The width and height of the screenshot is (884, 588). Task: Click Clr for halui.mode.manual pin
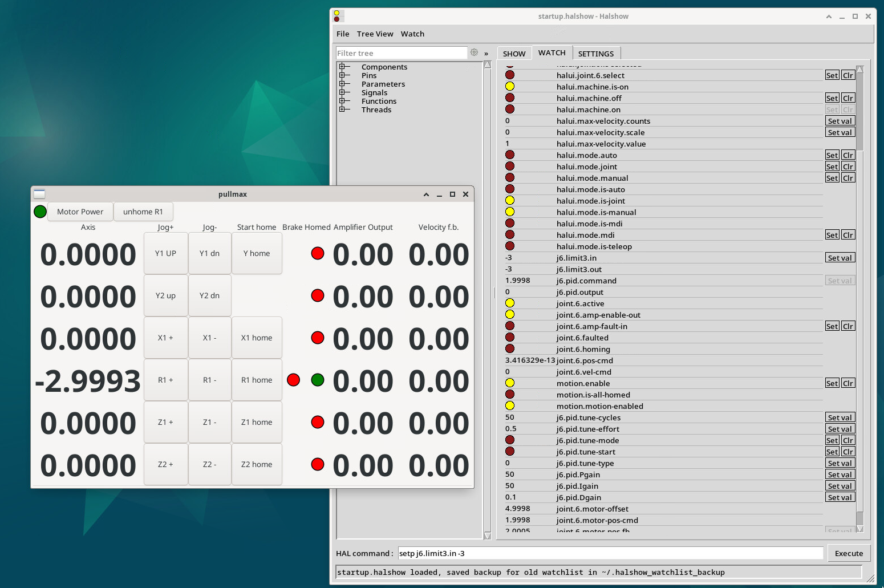pyautogui.click(x=848, y=178)
